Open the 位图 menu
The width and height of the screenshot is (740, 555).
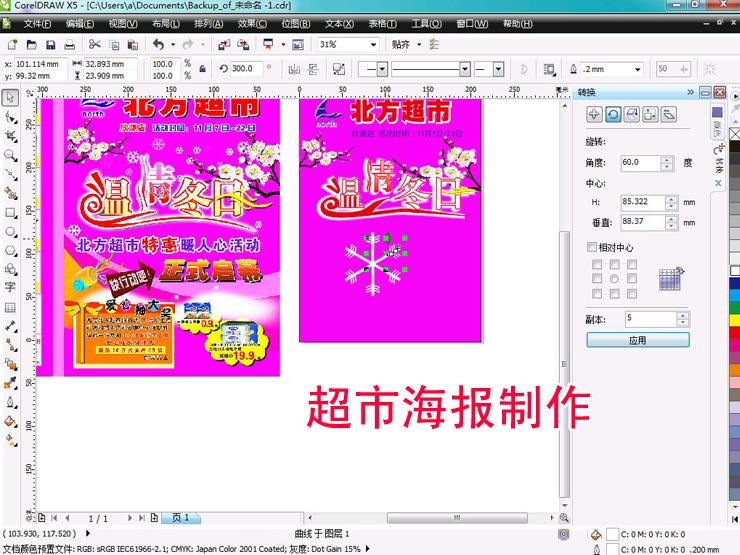295,23
